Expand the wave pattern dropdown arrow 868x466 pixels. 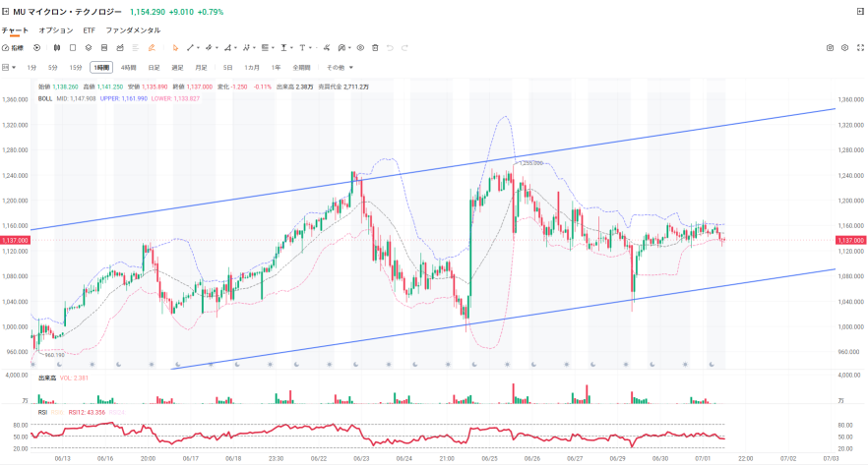255,48
